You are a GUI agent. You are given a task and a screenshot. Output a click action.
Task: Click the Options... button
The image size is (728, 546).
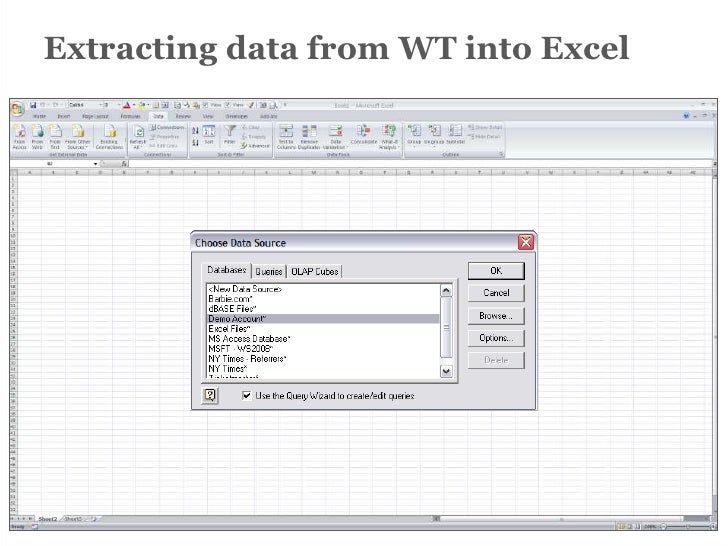[x=496, y=338]
